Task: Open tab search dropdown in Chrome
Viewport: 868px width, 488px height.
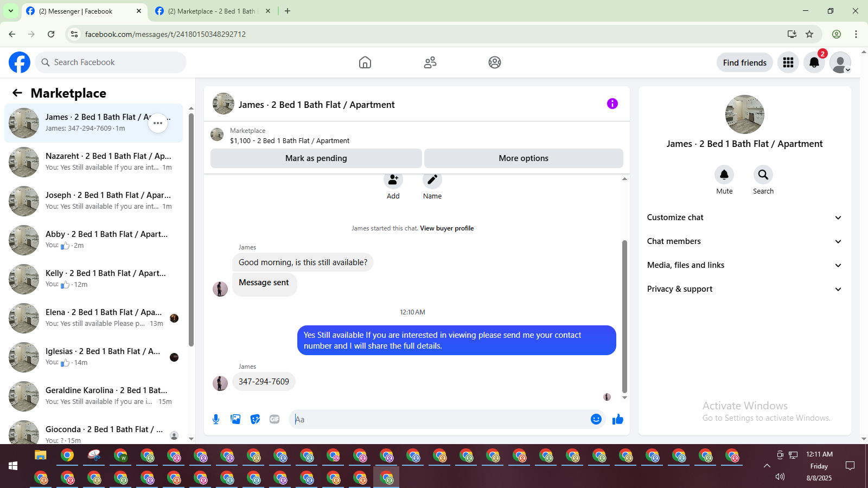Action: point(11,11)
